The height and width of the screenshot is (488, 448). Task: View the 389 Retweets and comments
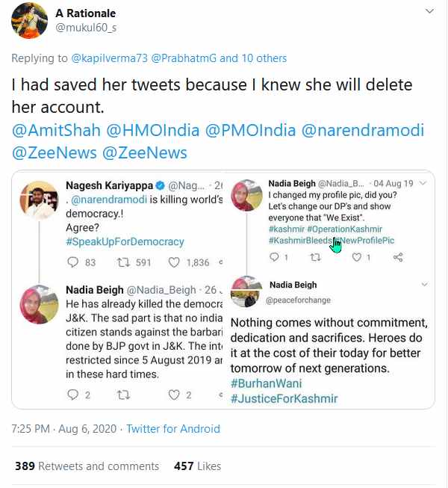[x=87, y=466]
